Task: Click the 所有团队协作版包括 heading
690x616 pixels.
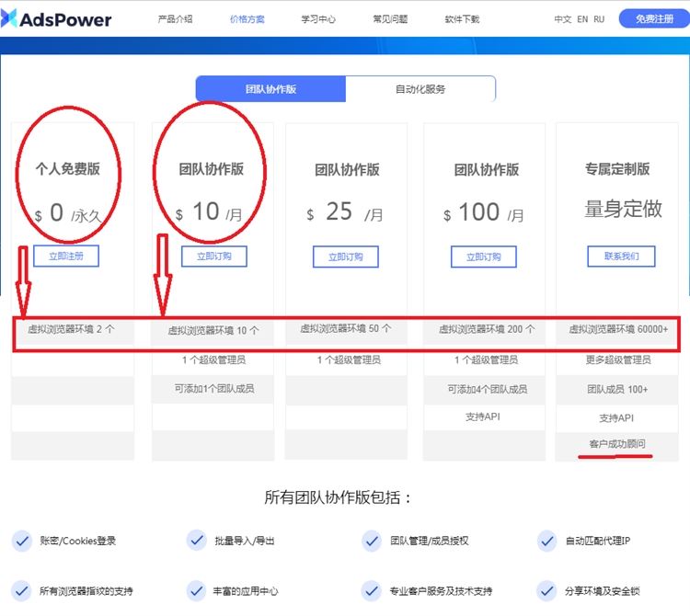Action: click(338, 497)
